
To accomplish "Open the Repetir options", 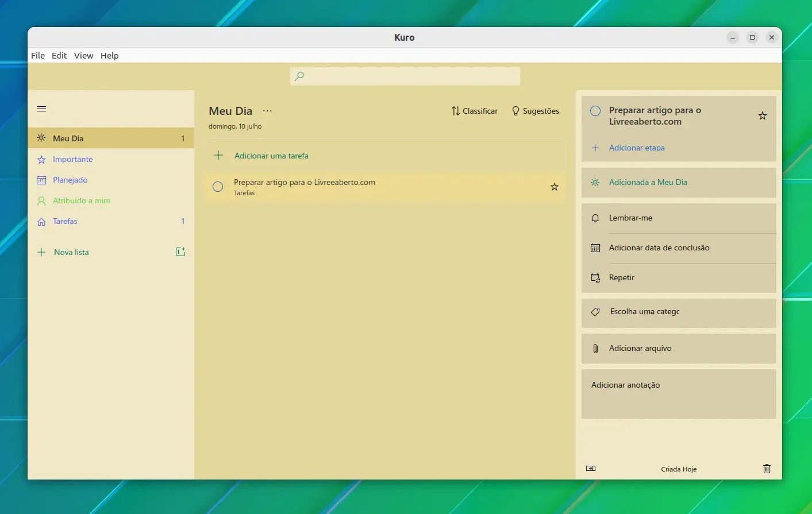I will (679, 278).
